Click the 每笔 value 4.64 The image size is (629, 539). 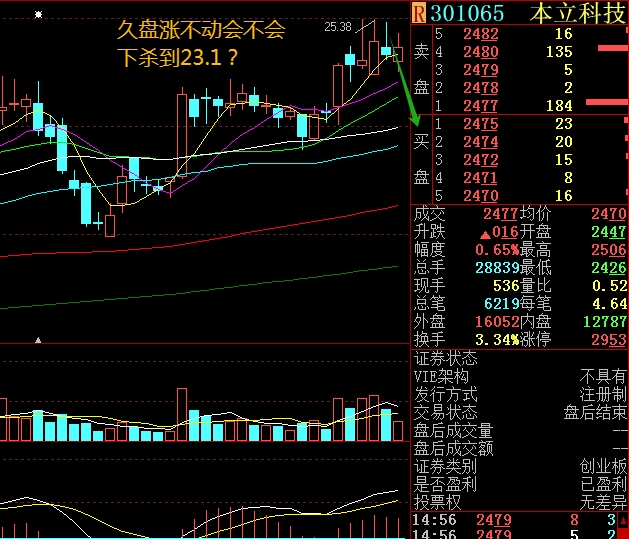point(609,304)
